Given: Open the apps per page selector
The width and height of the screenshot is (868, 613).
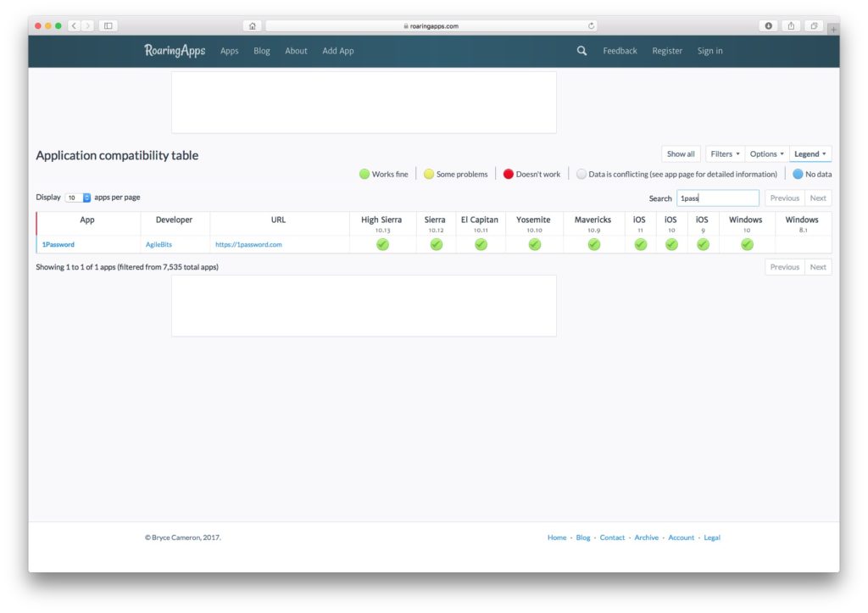Looking at the screenshot, I should point(77,198).
